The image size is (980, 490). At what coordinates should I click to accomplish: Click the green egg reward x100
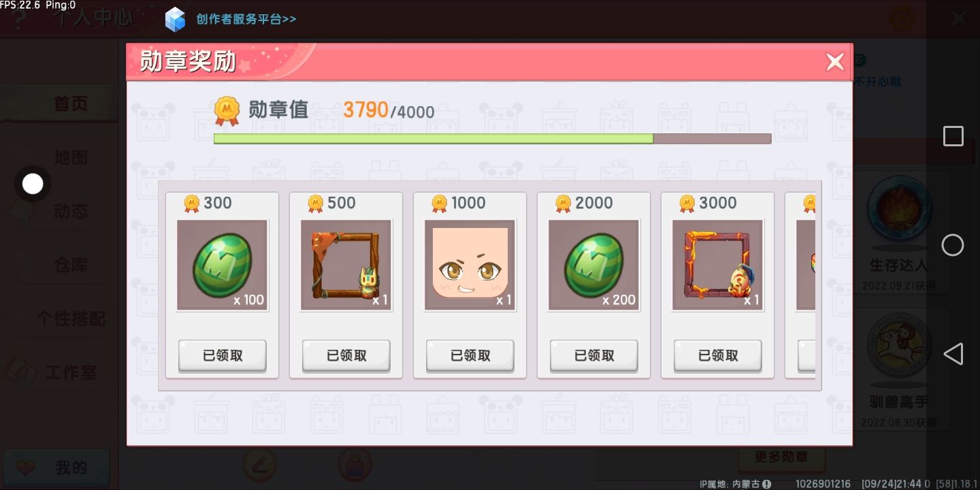(223, 265)
